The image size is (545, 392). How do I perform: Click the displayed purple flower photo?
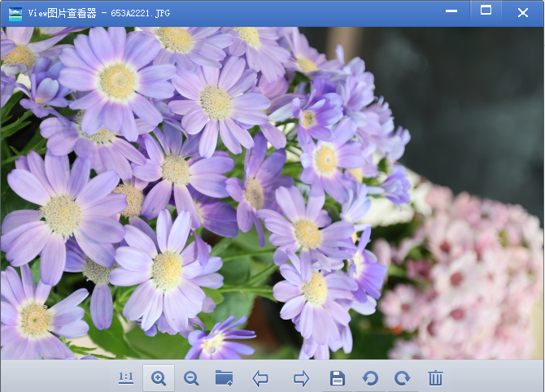coord(272,194)
